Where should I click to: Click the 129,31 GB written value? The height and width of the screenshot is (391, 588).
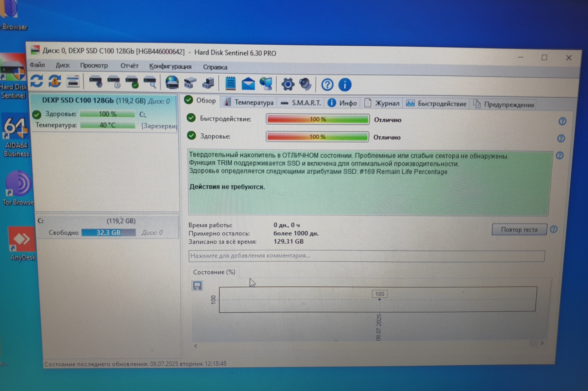pos(289,241)
